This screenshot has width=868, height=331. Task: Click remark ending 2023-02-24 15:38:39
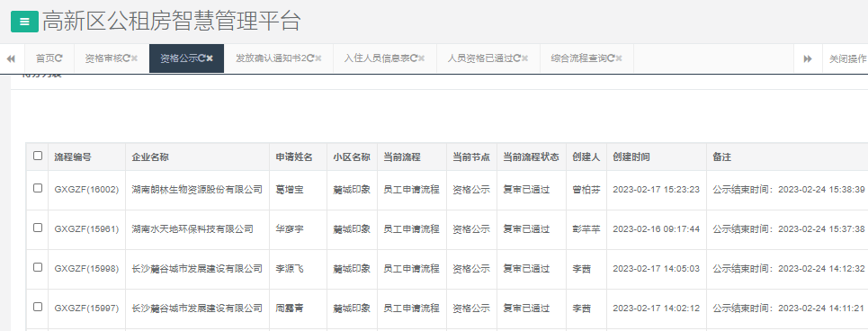coord(789,189)
